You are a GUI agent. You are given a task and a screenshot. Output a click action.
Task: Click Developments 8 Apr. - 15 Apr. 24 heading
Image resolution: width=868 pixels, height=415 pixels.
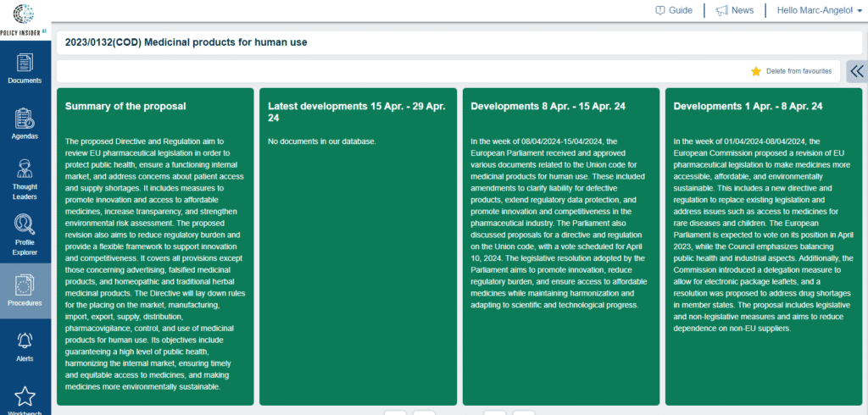548,106
